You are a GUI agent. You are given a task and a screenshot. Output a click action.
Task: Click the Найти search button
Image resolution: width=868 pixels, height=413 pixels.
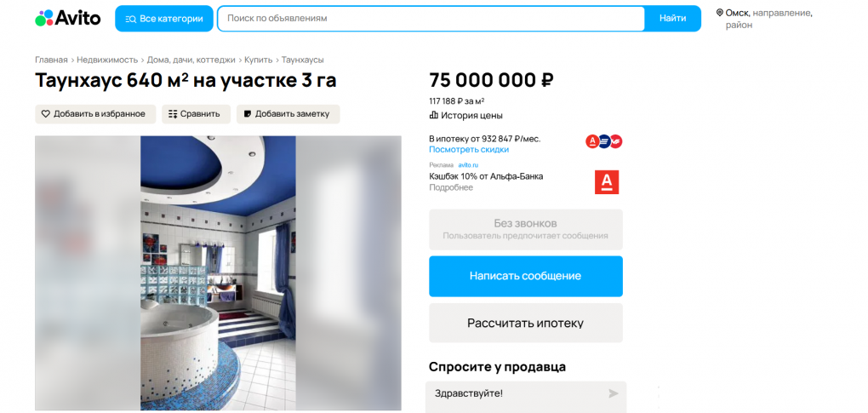coord(672,19)
